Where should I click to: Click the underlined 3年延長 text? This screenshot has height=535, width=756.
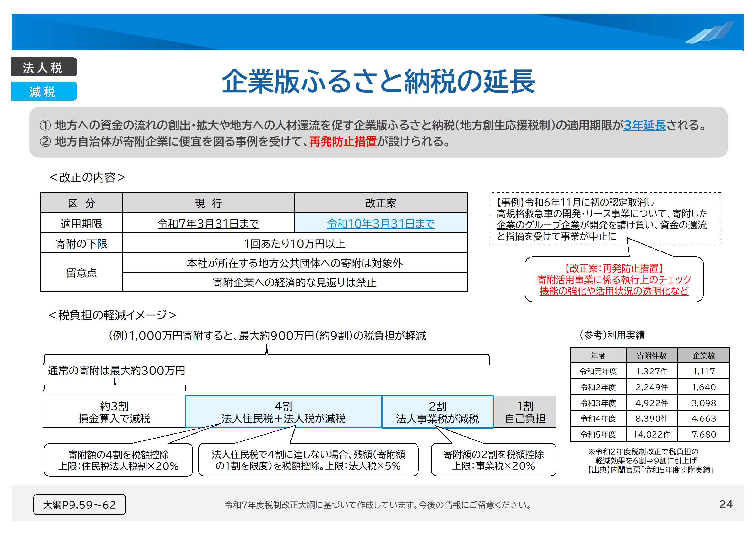(644, 126)
